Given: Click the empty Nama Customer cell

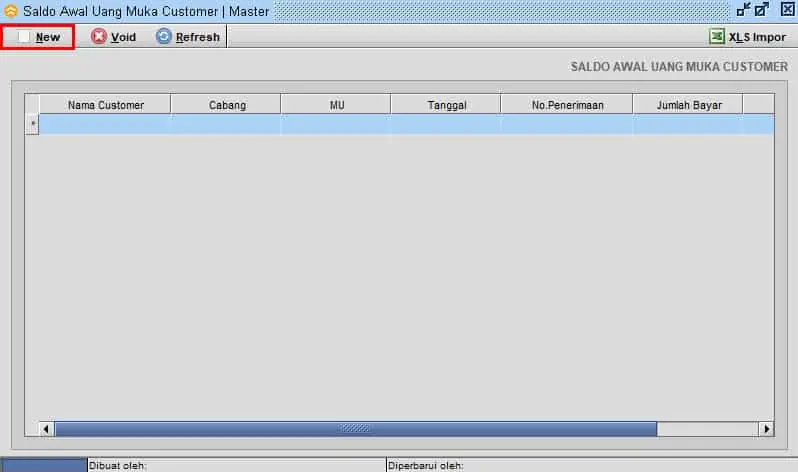Looking at the screenshot, I should pos(105,124).
